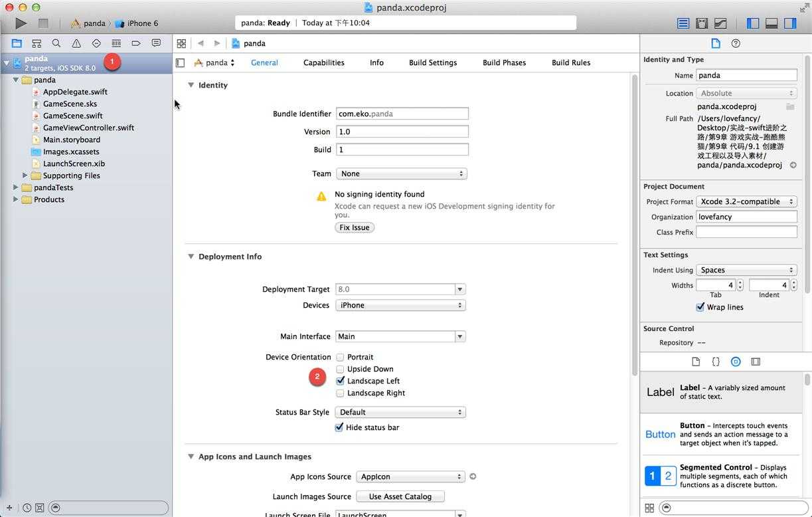Viewport: 812px width, 517px height.
Task: Toggle the Debug area visibility
Action: pos(771,23)
